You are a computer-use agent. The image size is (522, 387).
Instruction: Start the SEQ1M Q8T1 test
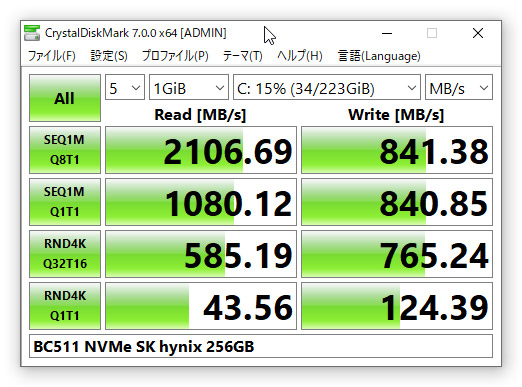pyautogui.click(x=65, y=150)
